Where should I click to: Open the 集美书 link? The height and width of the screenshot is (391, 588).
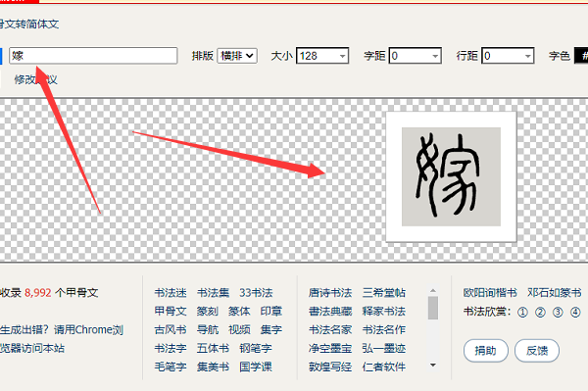[x=213, y=367]
